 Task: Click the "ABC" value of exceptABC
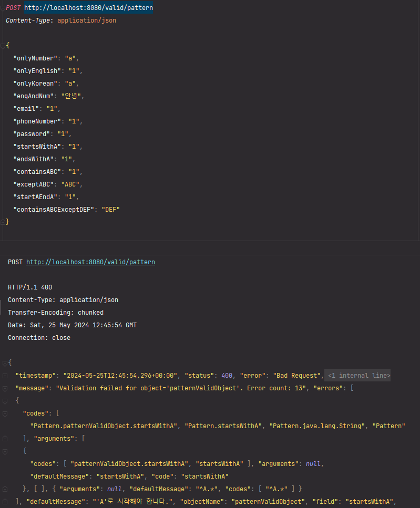tap(70, 184)
